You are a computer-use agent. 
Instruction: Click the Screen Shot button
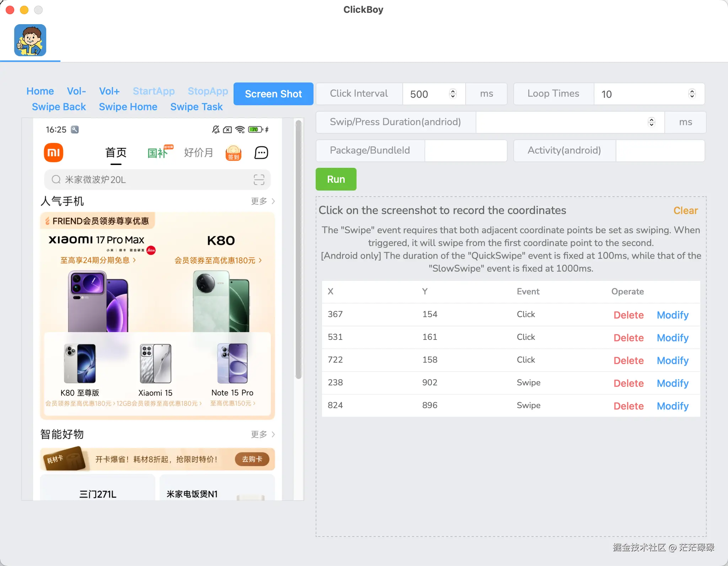pos(273,94)
